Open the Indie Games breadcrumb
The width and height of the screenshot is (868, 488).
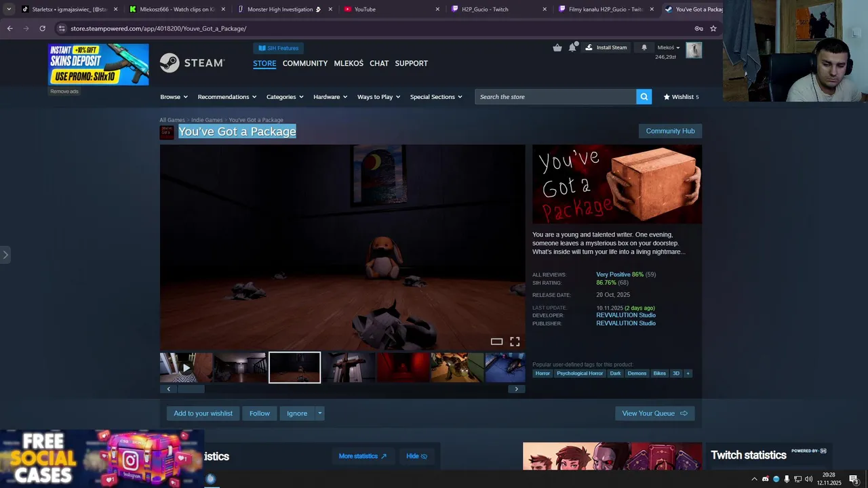(207, 120)
